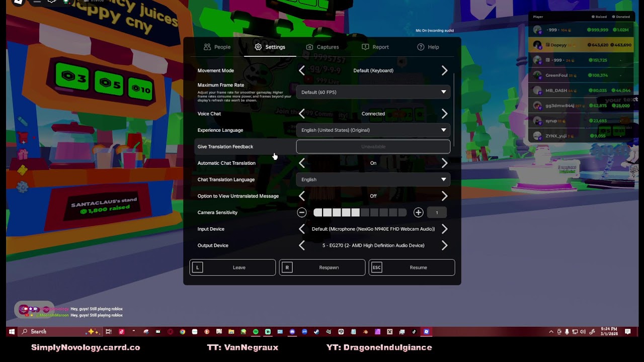Click the Unavailable translation feedback button
Image resolution: width=644 pixels, height=362 pixels.
pyautogui.click(x=373, y=147)
